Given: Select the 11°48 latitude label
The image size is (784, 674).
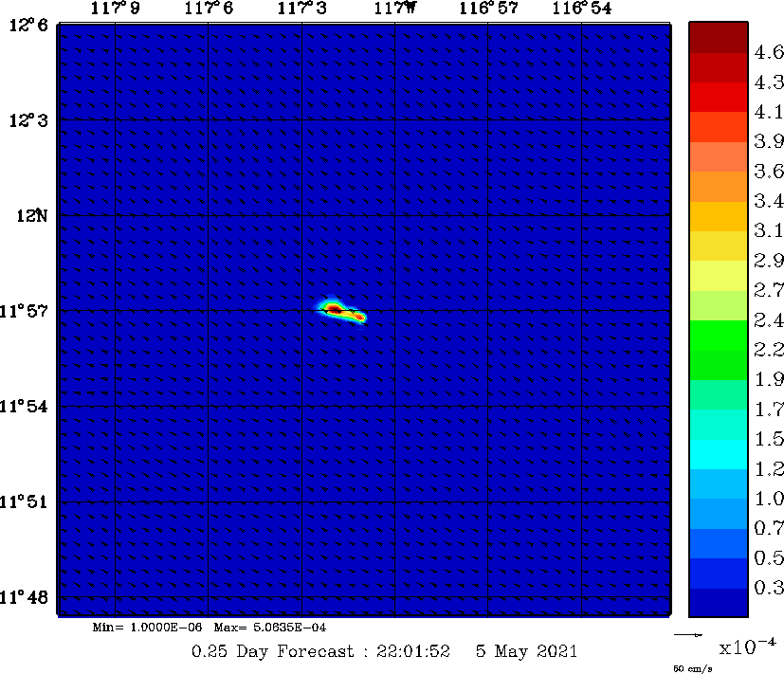Looking at the screenshot, I should click(x=24, y=597).
